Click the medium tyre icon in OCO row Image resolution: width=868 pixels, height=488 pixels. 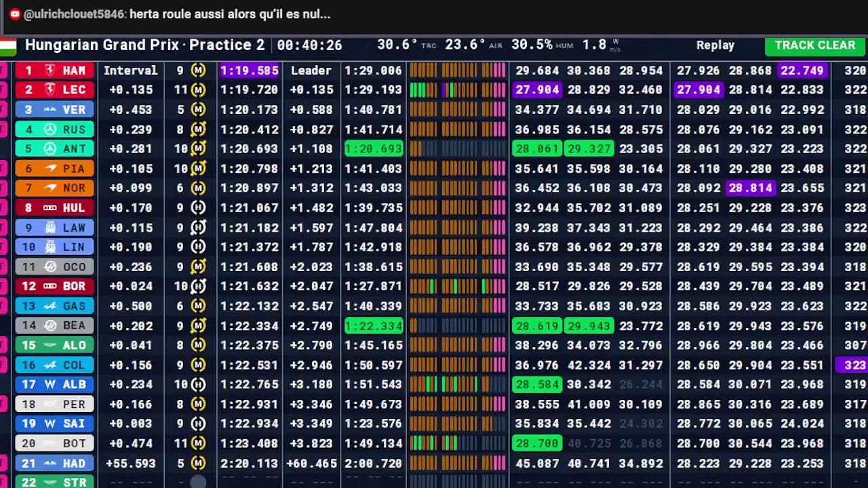(x=198, y=266)
